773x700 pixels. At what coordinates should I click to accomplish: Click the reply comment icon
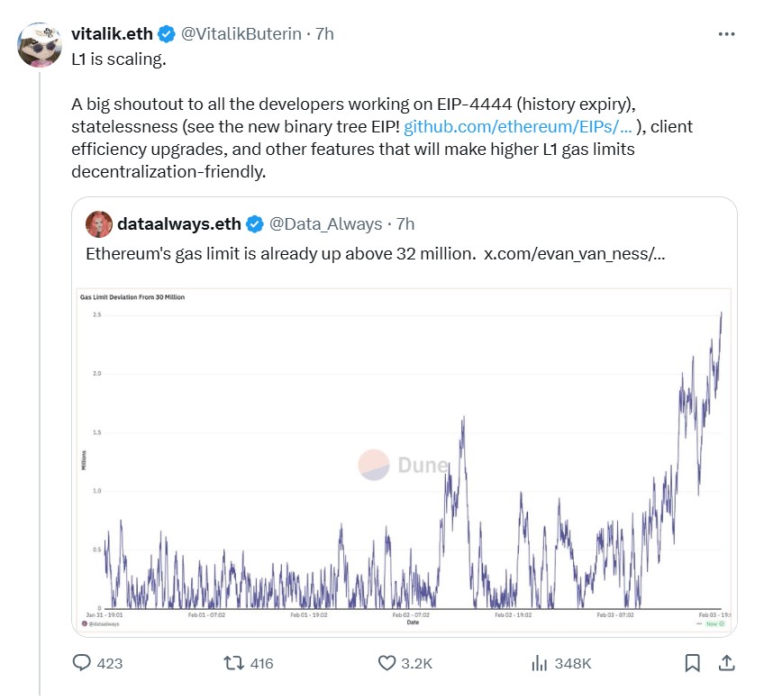(82, 663)
